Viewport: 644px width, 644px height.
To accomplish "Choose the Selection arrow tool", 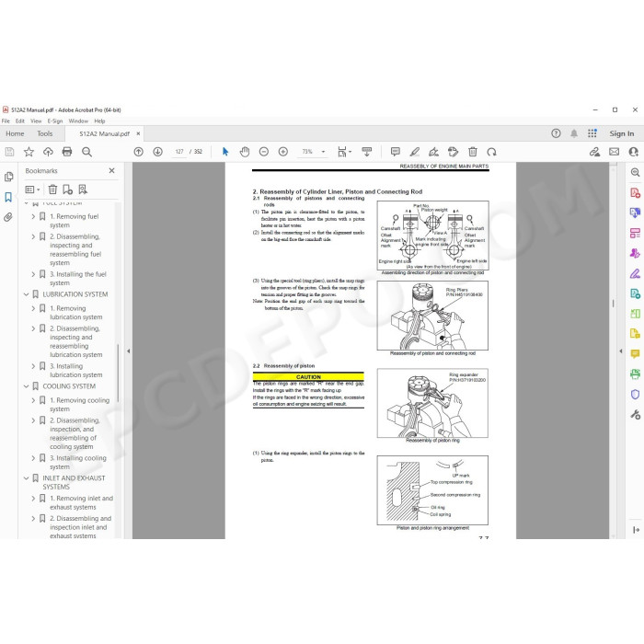I will pos(225,152).
